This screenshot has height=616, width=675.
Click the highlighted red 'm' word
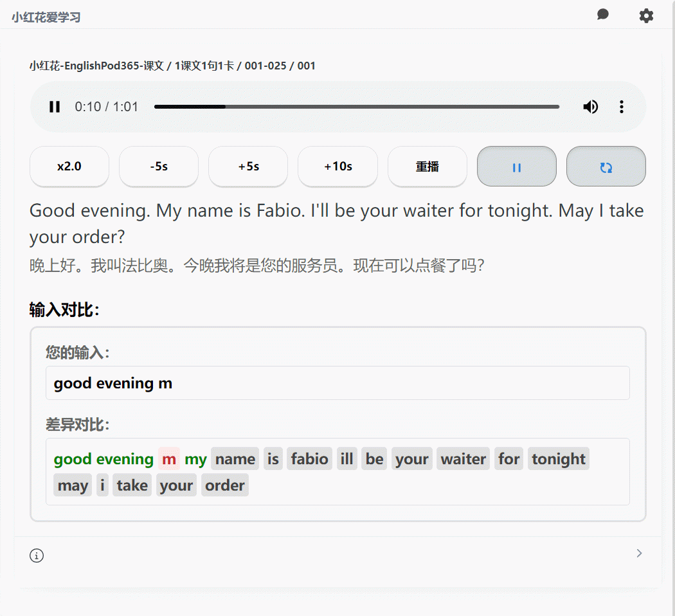pyautogui.click(x=169, y=459)
